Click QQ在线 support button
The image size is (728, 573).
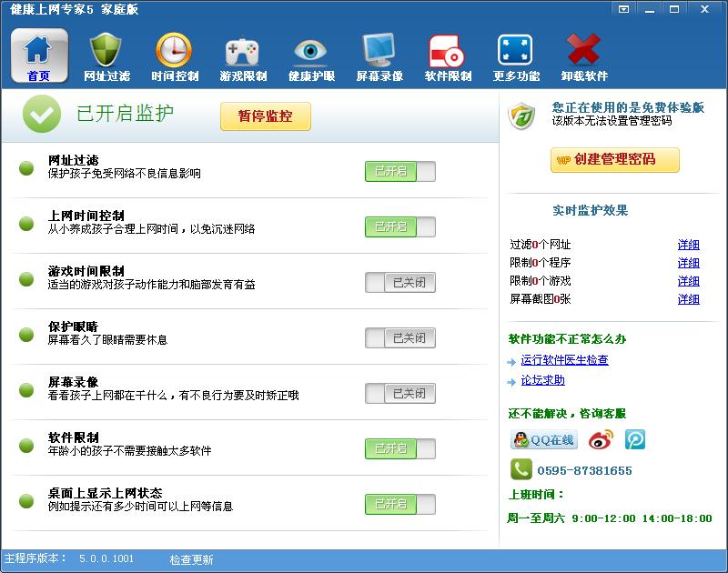[x=543, y=439]
